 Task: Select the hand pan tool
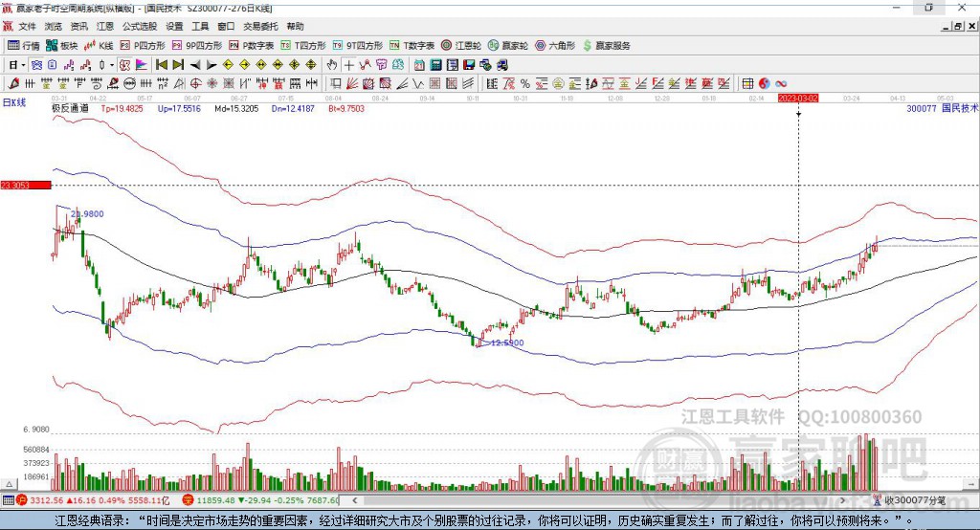(x=332, y=65)
